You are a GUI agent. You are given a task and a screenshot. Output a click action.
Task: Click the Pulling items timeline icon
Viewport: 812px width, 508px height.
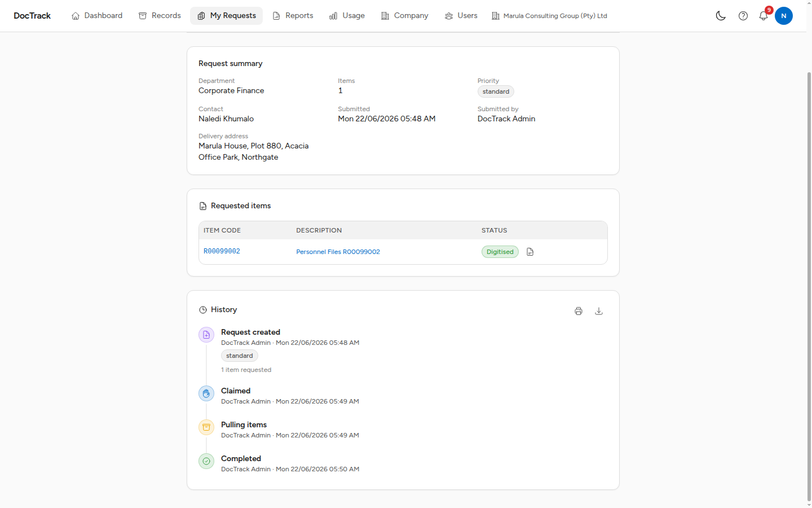206,427
